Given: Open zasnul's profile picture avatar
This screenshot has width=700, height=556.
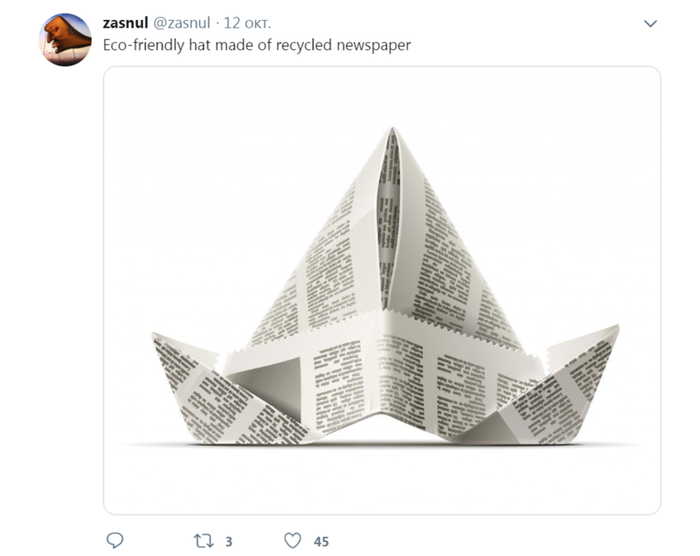Looking at the screenshot, I should click(65, 39).
